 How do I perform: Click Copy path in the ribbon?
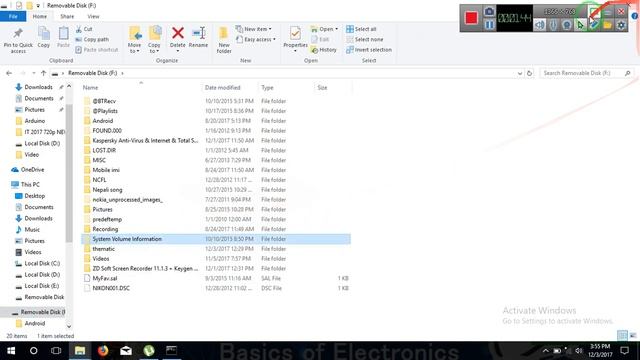click(92, 39)
